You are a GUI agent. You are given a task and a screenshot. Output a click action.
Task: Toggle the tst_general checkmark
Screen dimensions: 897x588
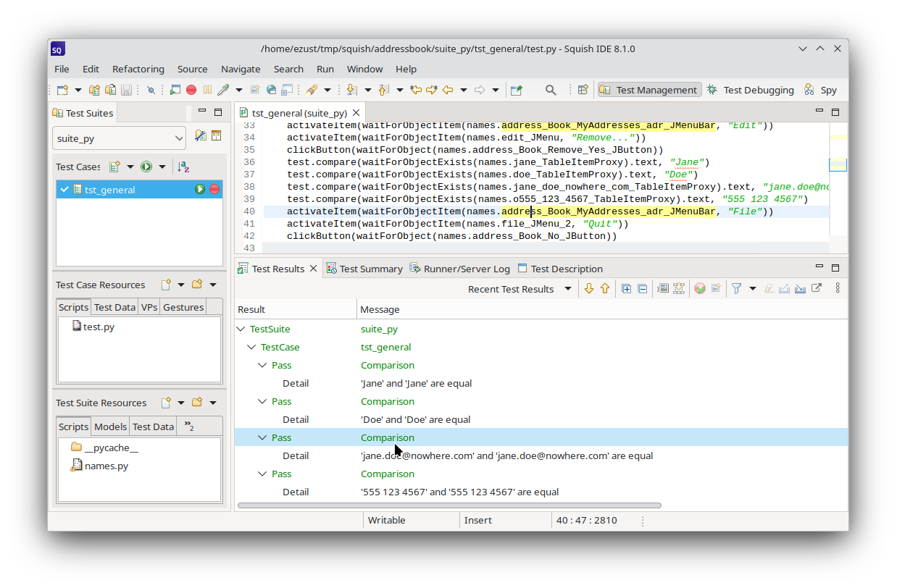click(x=65, y=189)
